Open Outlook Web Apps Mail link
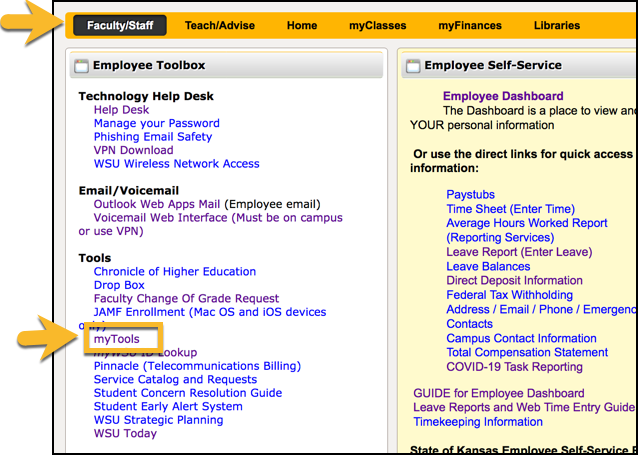The image size is (638, 455). click(x=157, y=204)
